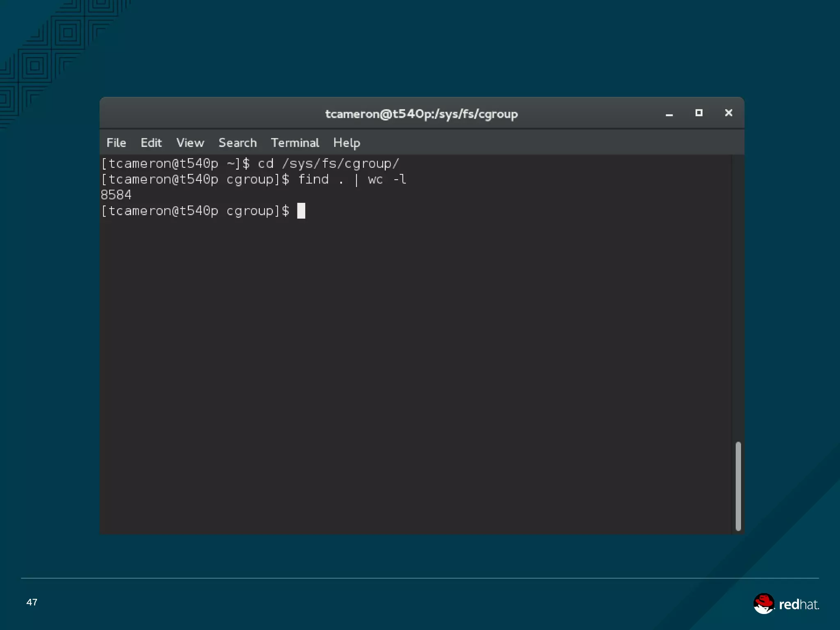The width and height of the screenshot is (840, 630).
Task: Click the Red Hat shadowman logo icon
Action: [763, 604]
